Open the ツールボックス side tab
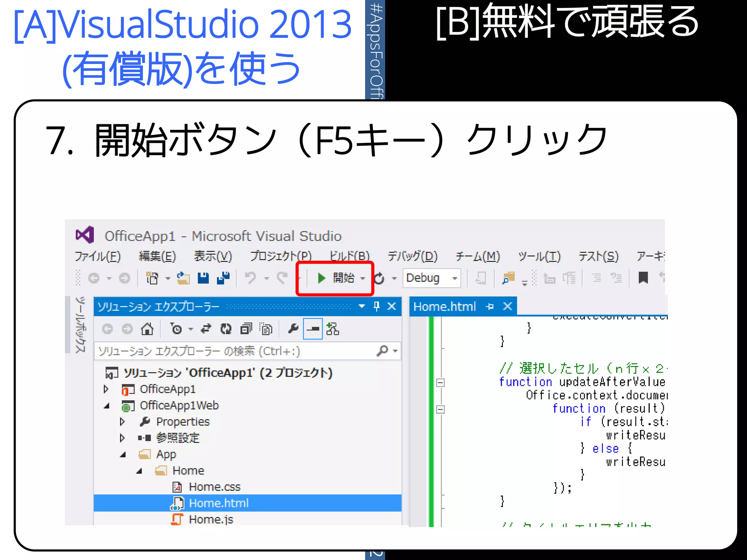This screenshot has height=560, width=747. coord(80,324)
